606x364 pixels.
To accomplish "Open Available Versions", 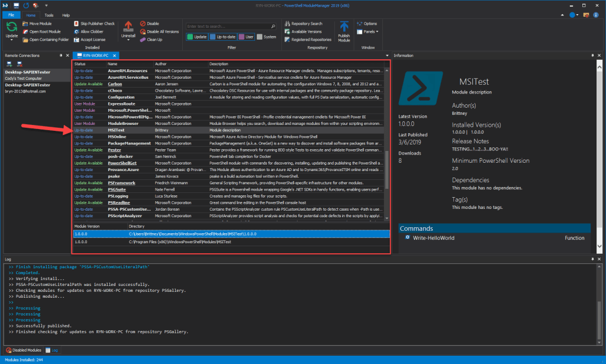I will click(x=303, y=32).
